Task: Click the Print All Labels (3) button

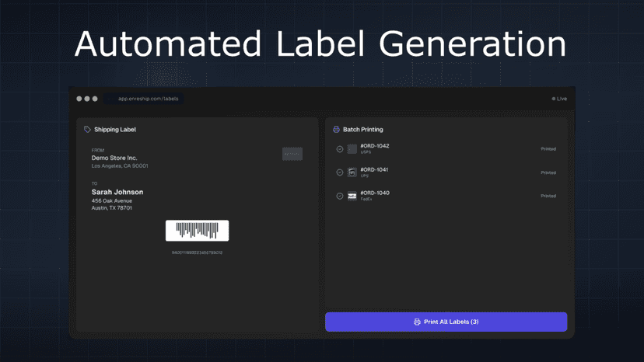Action: (x=446, y=322)
